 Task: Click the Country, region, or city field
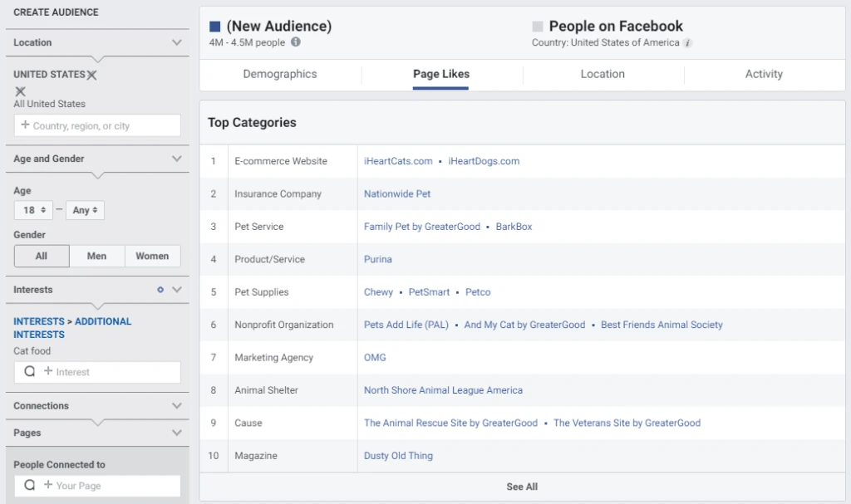coord(97,126)
